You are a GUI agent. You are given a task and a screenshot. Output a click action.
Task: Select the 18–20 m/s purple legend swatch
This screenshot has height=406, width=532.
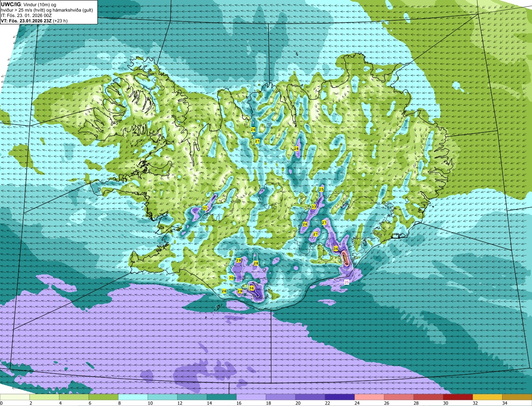click(x=281, y=397)
